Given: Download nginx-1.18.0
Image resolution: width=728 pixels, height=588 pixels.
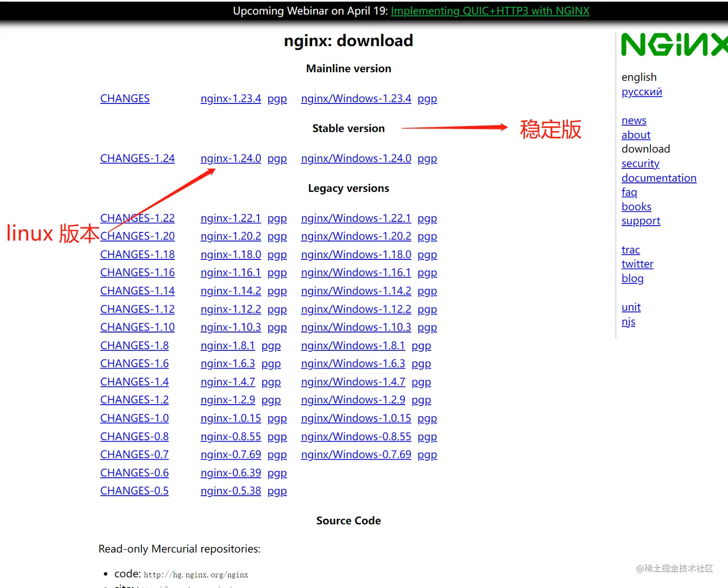Looking at the screenshot, I should pyautogui.click(x=231, y=255).
